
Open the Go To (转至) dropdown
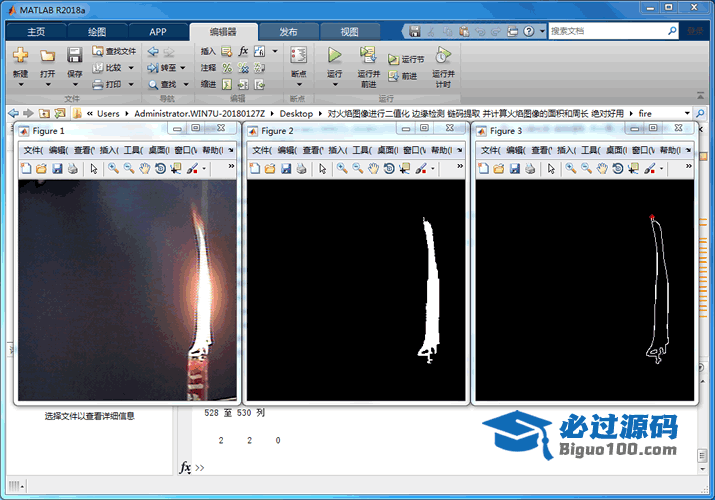pos(183,68)
